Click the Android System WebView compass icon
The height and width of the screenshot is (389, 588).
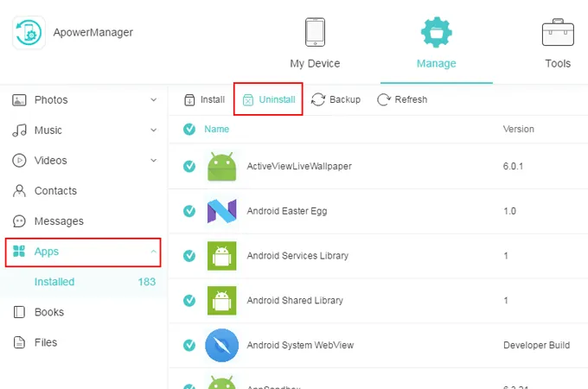pyautogui.click(x=221, y=345)
